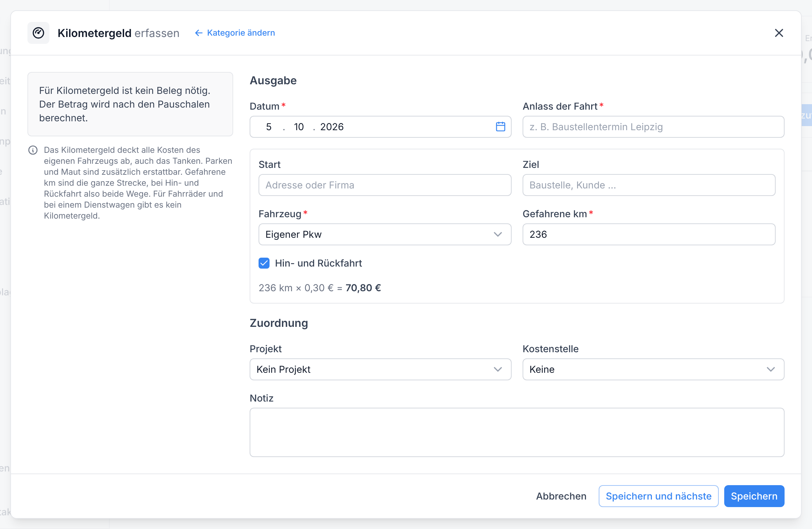Close the Kilometergeld dialog with the X
Viewport: 812px width, 529px height.
[779, 33]
